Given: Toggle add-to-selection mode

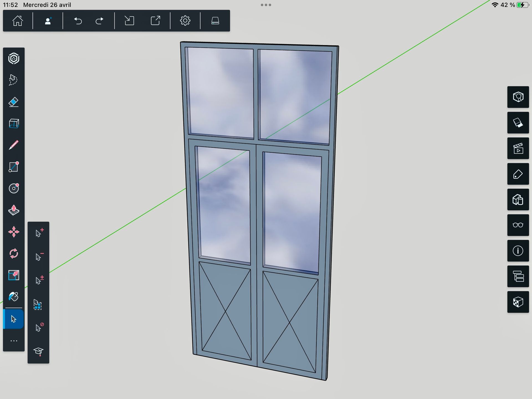Looking at the screenshot, I should (x=39, y=233).
